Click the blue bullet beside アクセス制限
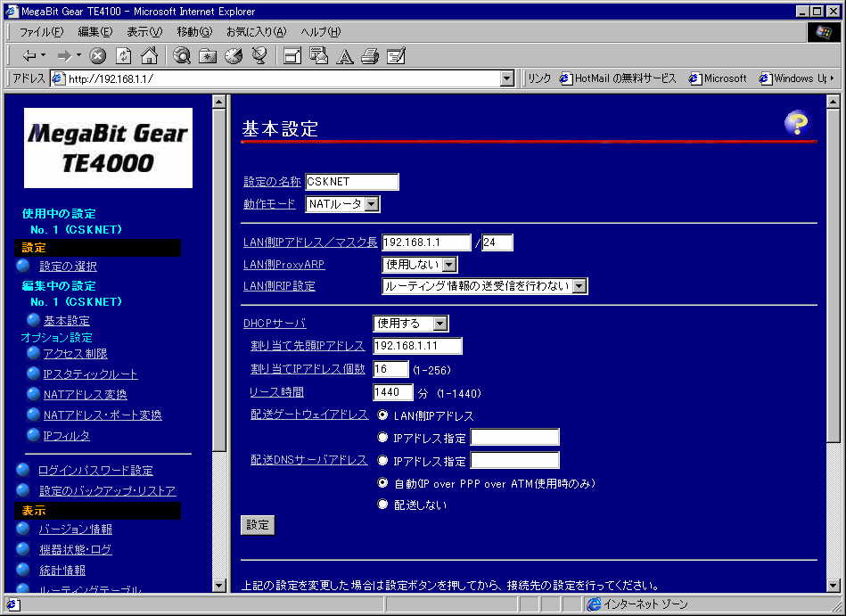 34,353
